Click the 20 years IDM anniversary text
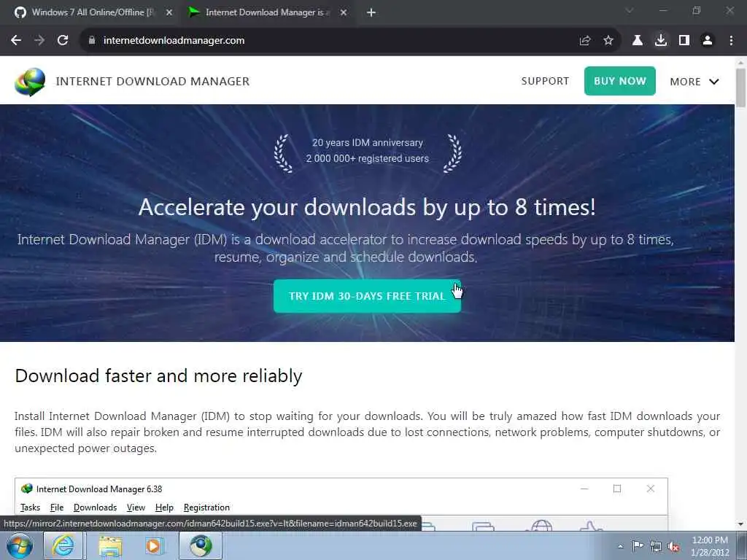The height and width of the screenshot is (560, 747). tap(368, 142)
